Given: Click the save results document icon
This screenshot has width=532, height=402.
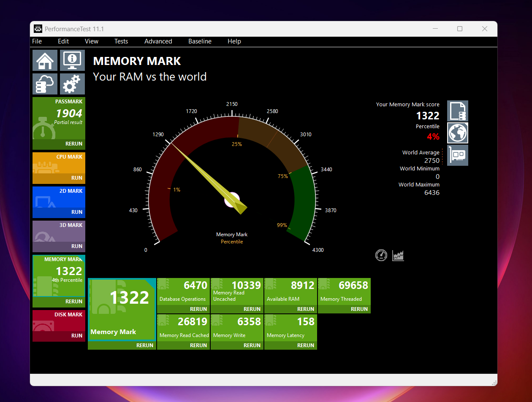Looking at the screenshot, I should click(x=458, y=111).
